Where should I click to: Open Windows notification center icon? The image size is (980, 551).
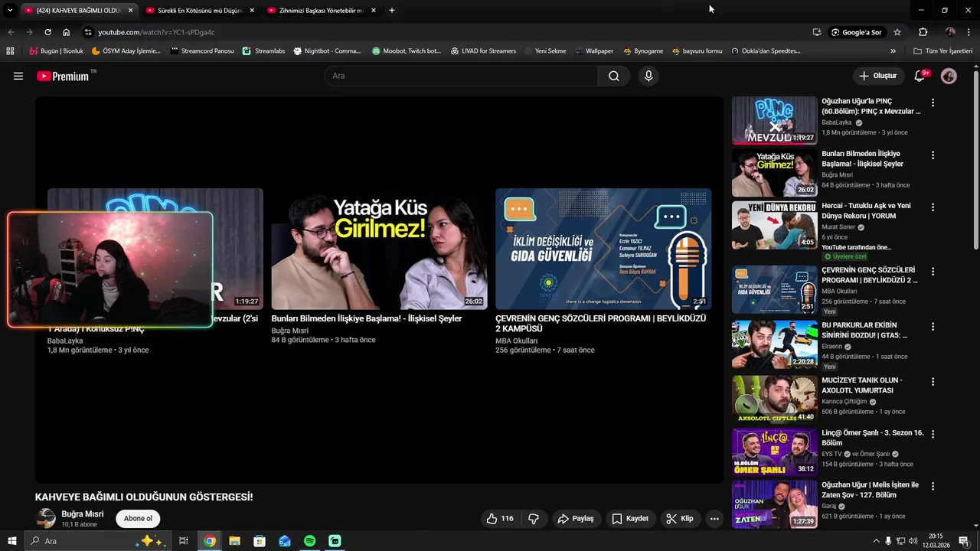pos(964,541)
